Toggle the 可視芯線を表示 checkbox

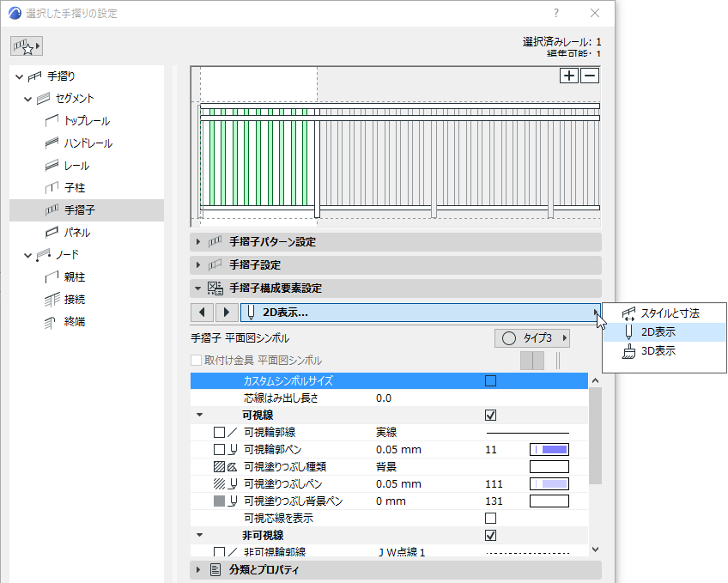(x=491, y=518)
